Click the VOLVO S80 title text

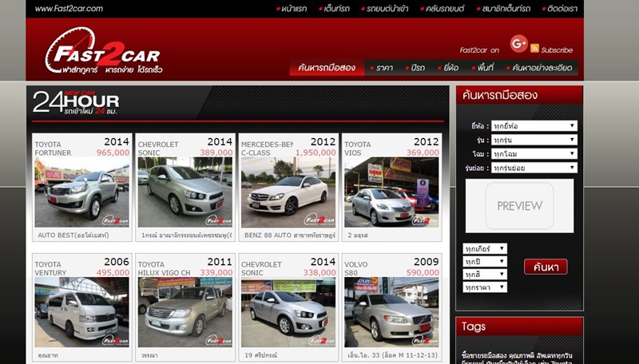pos(355,269)
